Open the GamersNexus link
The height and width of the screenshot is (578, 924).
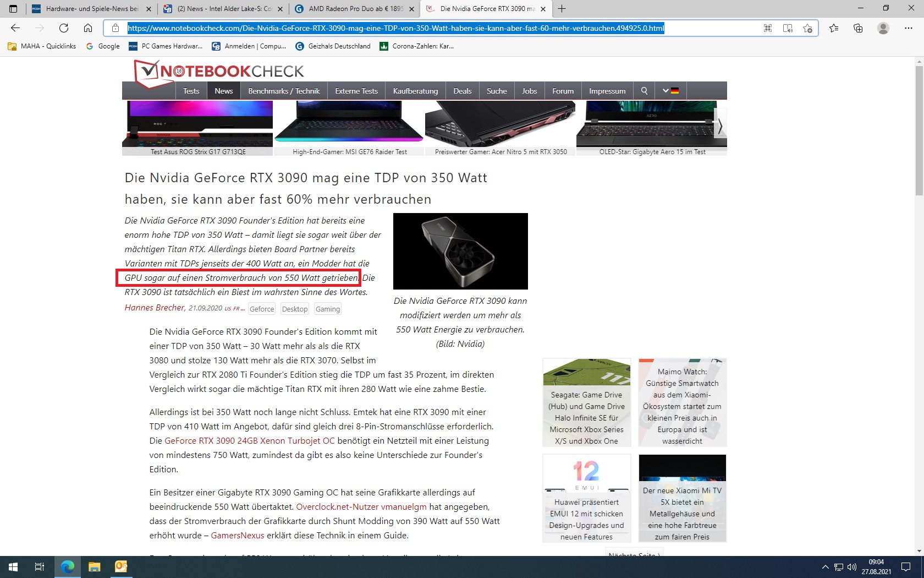point(238,535)
